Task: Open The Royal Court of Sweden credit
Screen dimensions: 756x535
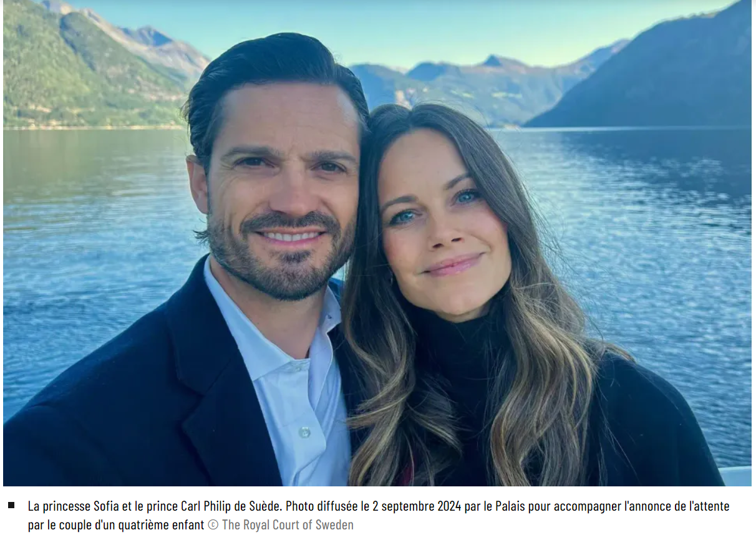Action: click(x=288, y=525)
